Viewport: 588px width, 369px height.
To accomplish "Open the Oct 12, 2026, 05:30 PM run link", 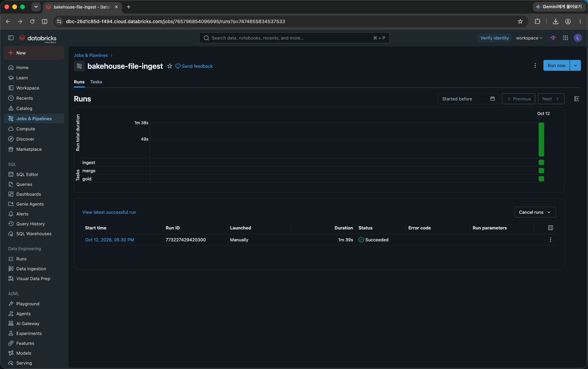I will coord(110,240).
